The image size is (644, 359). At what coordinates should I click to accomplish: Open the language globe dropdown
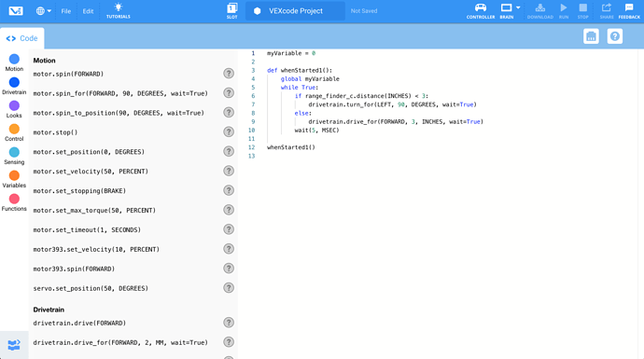pyautogui.click(x=43, y=11)
